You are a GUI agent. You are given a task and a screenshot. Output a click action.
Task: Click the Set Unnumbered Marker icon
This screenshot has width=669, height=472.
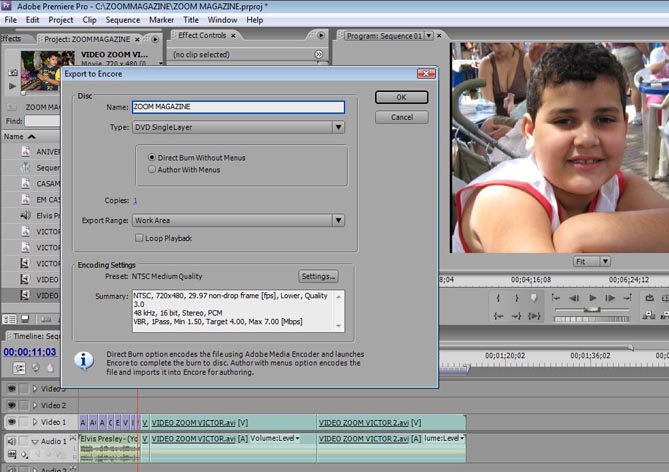pos(534,298)
